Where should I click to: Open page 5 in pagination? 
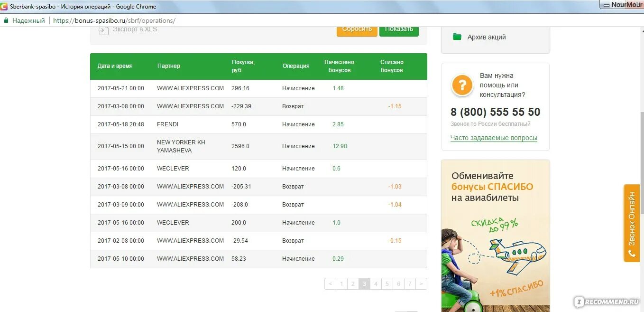[387, 284]
